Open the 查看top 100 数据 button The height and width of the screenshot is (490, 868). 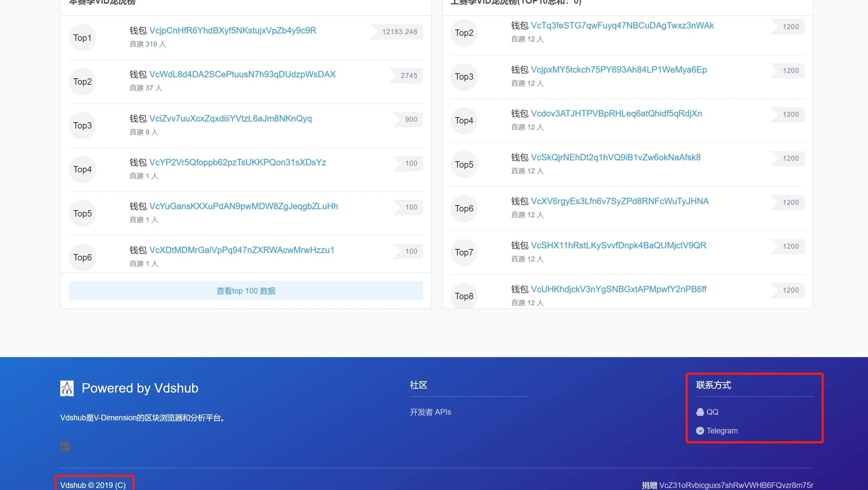[x=246, y=291]
